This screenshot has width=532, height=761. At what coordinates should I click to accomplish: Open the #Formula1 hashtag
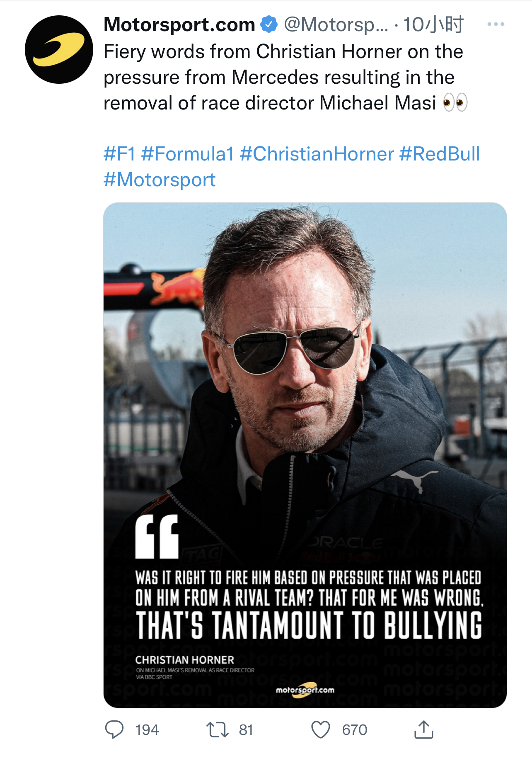coord(188,154)
